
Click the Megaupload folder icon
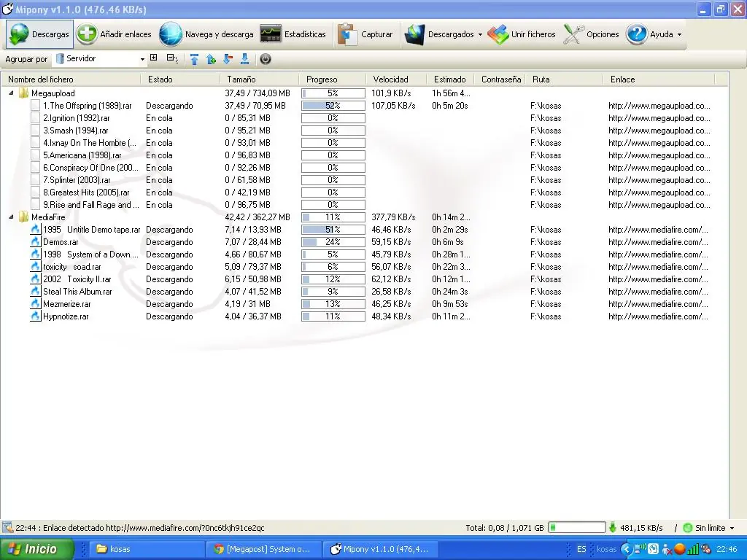point(23,93)
